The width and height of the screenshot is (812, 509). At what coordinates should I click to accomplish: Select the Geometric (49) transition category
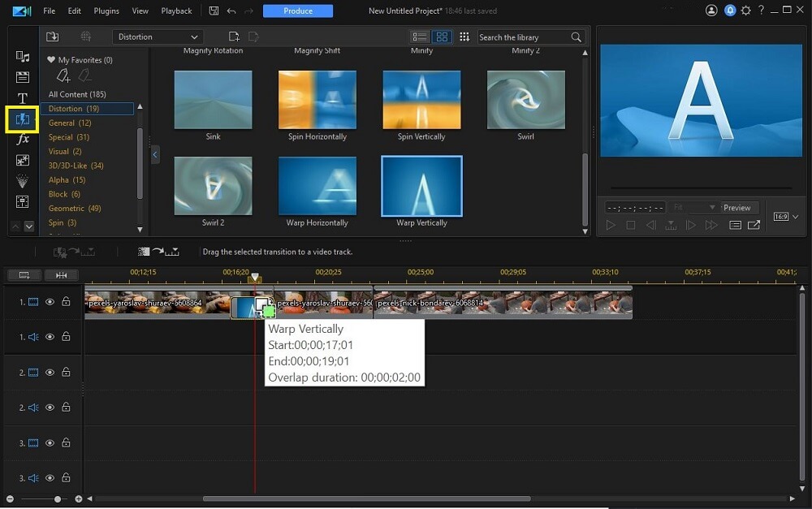[75, 209]
